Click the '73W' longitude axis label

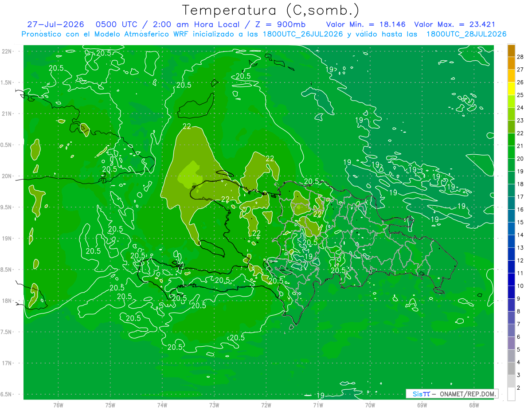(x=214, y=405)
